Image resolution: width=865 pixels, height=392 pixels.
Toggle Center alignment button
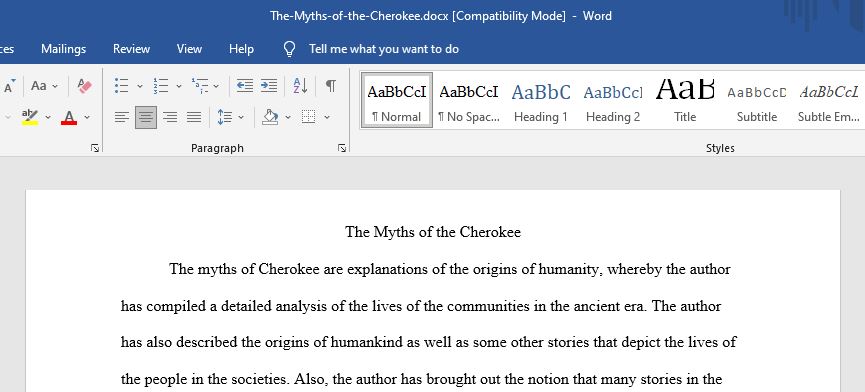click(x=146, y=117)
